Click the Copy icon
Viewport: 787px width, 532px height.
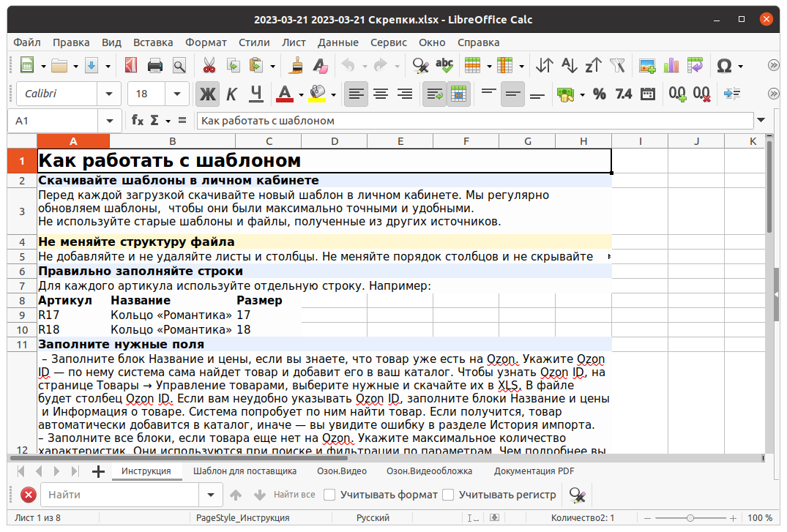(x=234, y=66)
